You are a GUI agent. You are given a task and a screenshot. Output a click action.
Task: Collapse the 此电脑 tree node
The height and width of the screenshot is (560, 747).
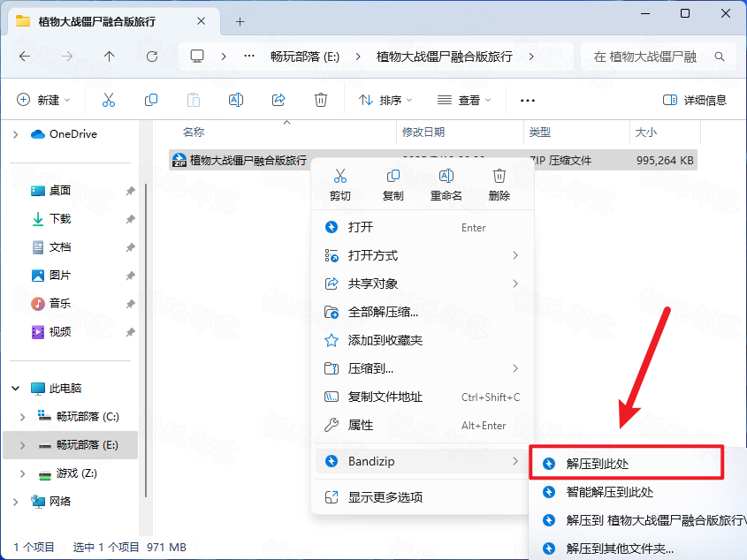point(16,389)
